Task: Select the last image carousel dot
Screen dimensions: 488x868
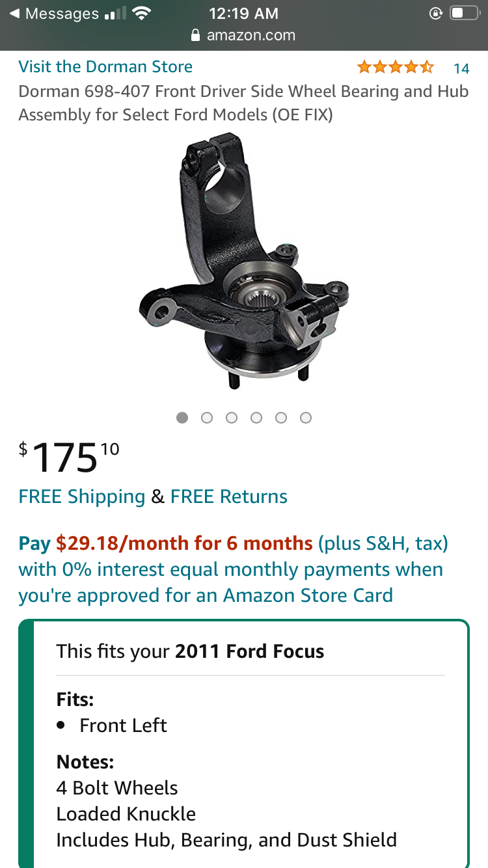Action: tap(306, 418)
